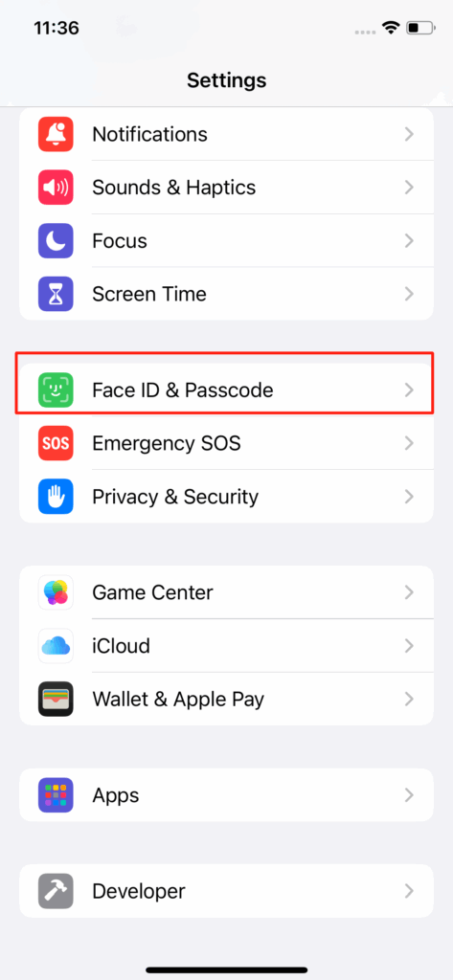Open the Privacy & Security menu item
The image size is (453, 980).
(x=226, y=497)
